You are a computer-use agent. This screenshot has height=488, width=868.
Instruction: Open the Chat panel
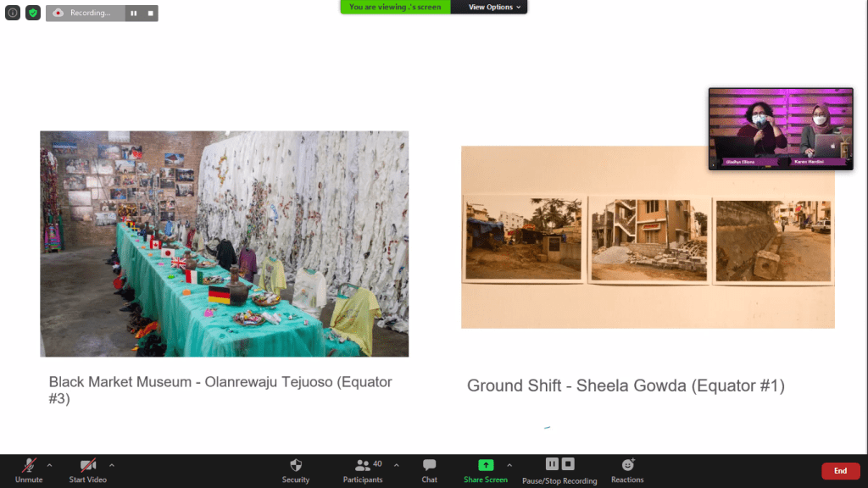429,471
